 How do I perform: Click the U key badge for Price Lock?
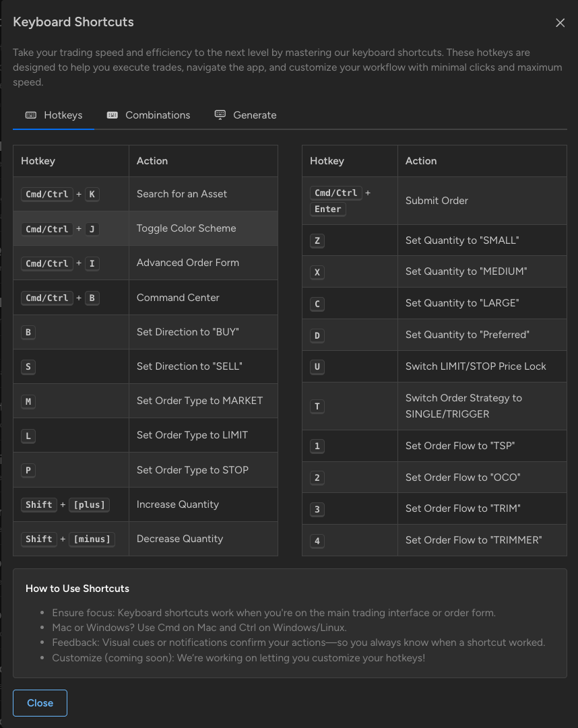coord(317,367)
